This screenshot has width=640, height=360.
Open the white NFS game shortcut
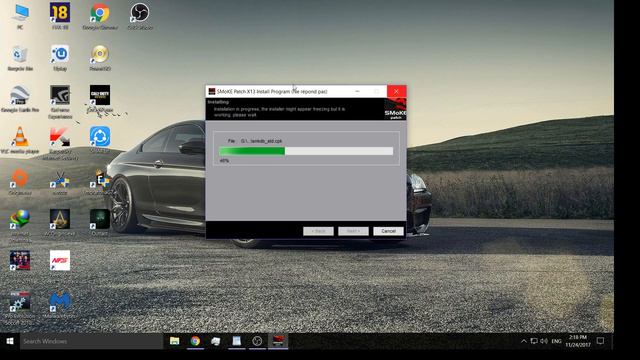[x=60, y=260]
